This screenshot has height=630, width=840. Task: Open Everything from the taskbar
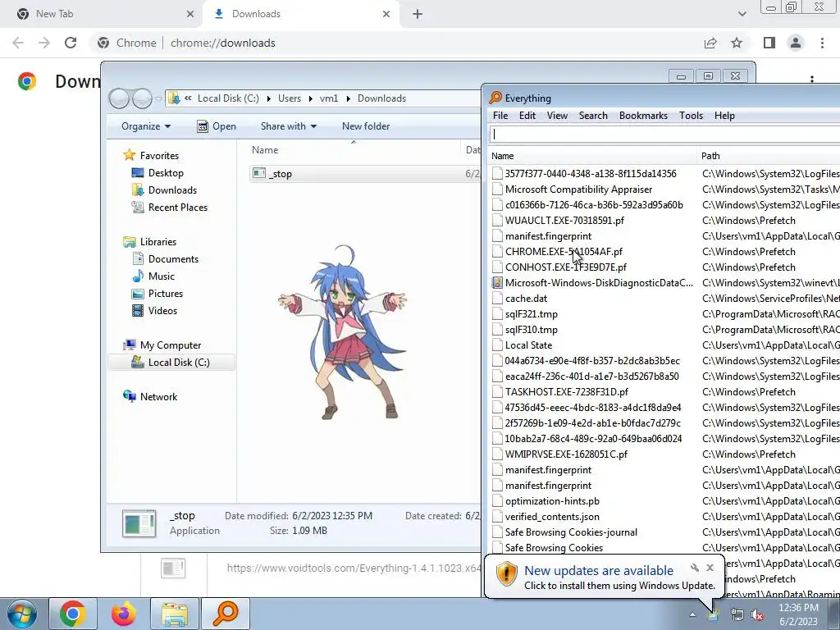coord(226,614)
